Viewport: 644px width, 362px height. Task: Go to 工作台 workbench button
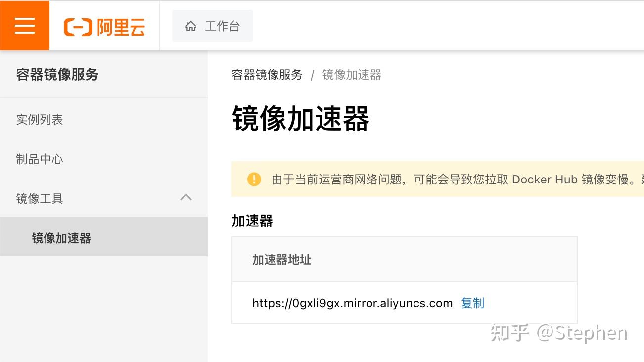click(x=213, y=26)
